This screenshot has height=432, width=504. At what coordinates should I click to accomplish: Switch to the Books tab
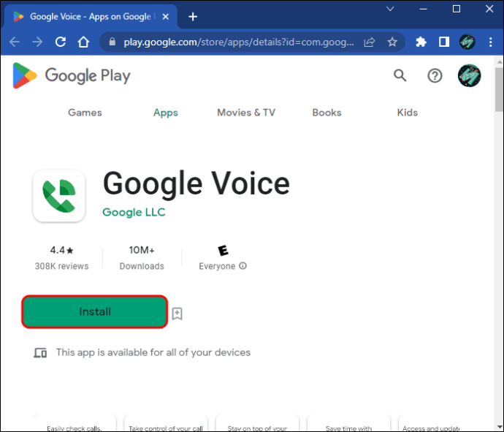[x=327, y=113]
